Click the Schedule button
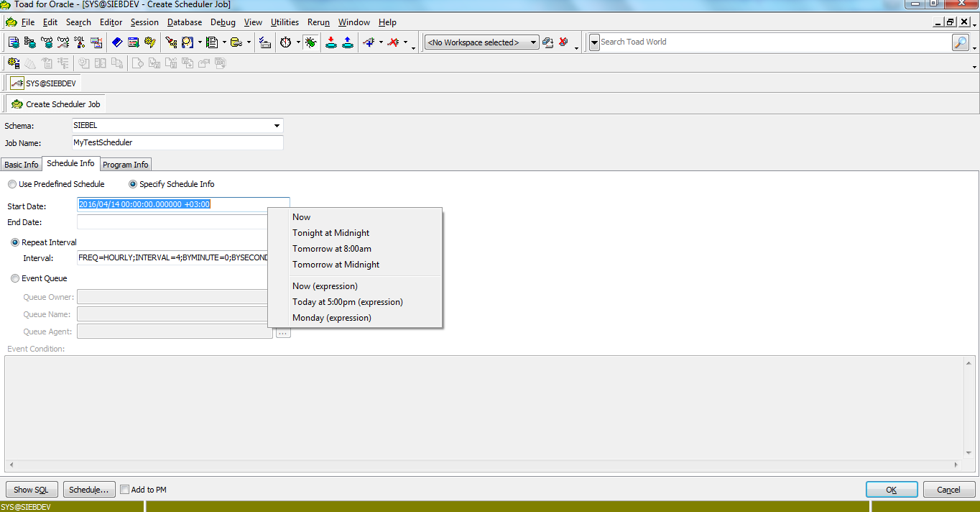Viewport: 980px width, 512px height. point(88,489)
